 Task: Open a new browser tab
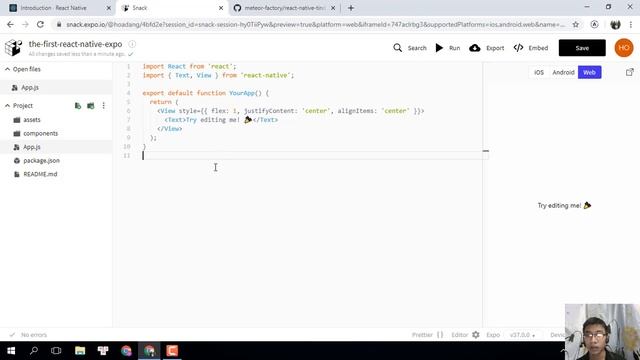click(x=351, y=8)
